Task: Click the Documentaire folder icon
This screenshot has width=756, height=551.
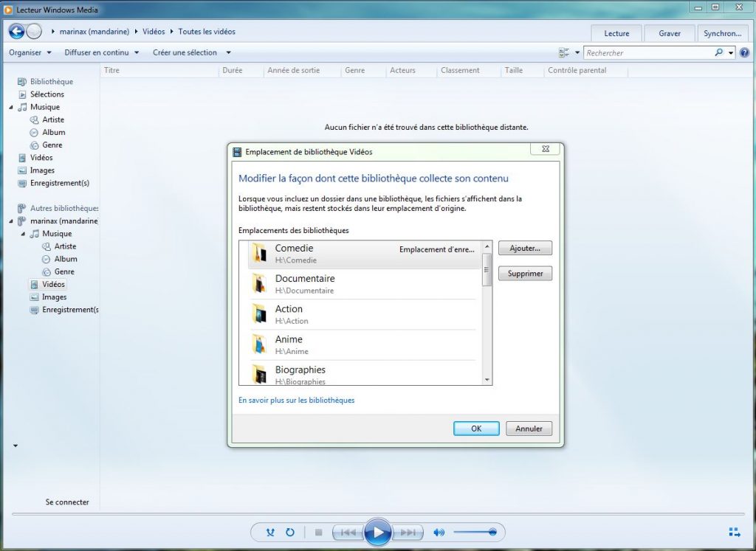Action: 259,284
